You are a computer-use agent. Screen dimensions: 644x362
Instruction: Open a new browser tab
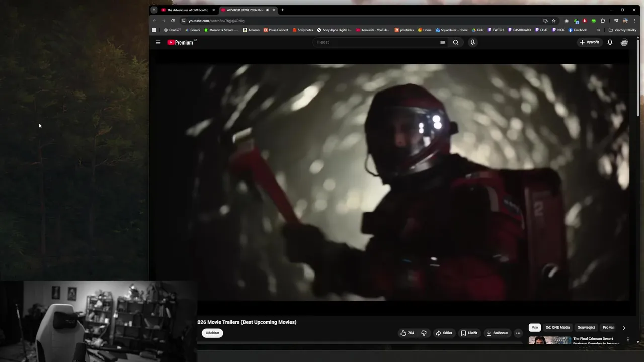pos(283,10)
